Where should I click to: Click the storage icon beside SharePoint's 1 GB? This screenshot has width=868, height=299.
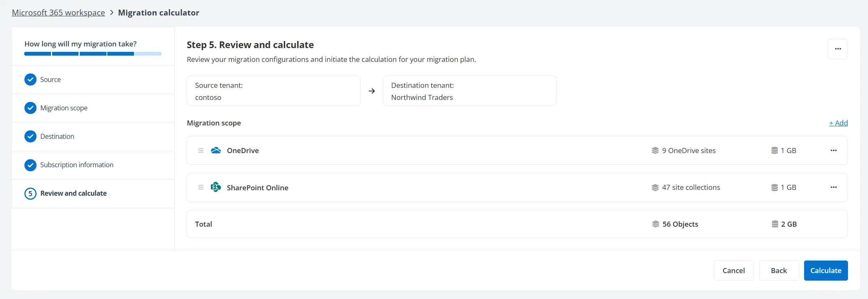coord(774,187)
